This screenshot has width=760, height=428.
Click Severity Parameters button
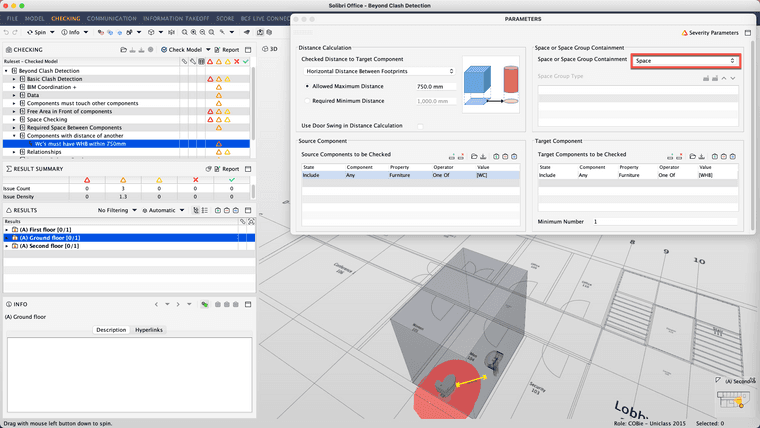tap(710, 33)
